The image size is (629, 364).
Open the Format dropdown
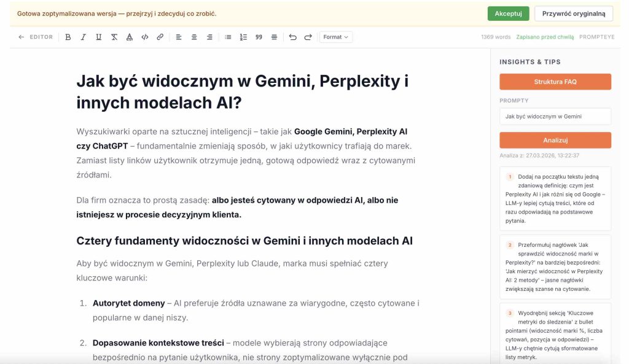point(335,36)
